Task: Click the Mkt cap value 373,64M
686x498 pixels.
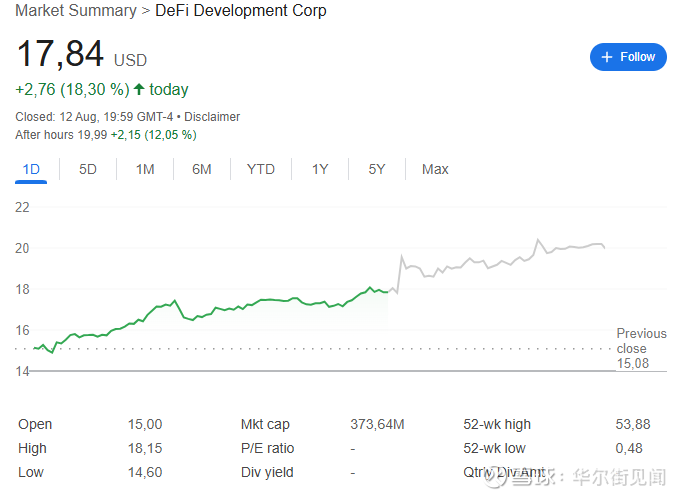Action: coord(377,424)
